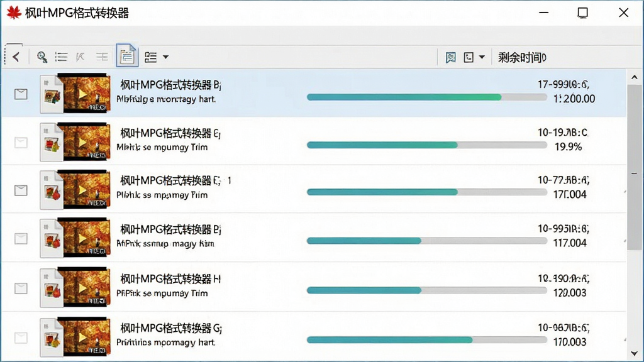Click the maple leaf app icon
Screen dimensions: 644x362
(x=14, y=13)
